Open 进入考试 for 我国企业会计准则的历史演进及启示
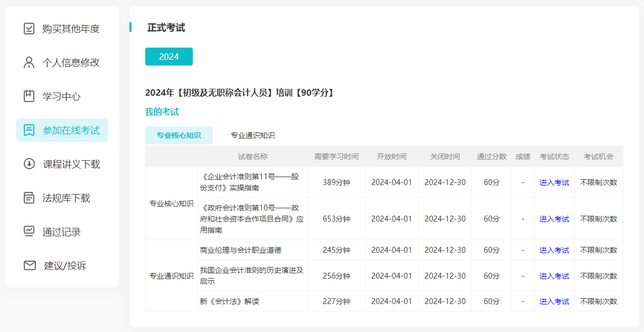 (x=554, y=275)
